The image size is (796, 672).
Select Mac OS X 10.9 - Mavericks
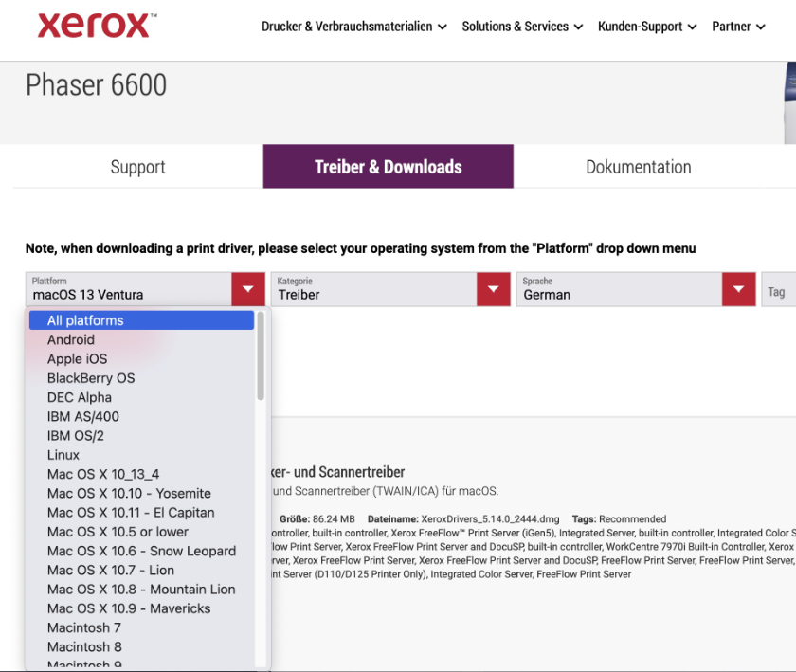coord(141,608)
